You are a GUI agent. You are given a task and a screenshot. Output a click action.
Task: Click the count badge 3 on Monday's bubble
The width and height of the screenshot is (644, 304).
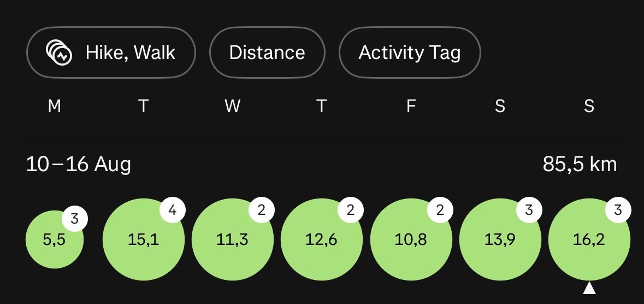coord(75,219)
